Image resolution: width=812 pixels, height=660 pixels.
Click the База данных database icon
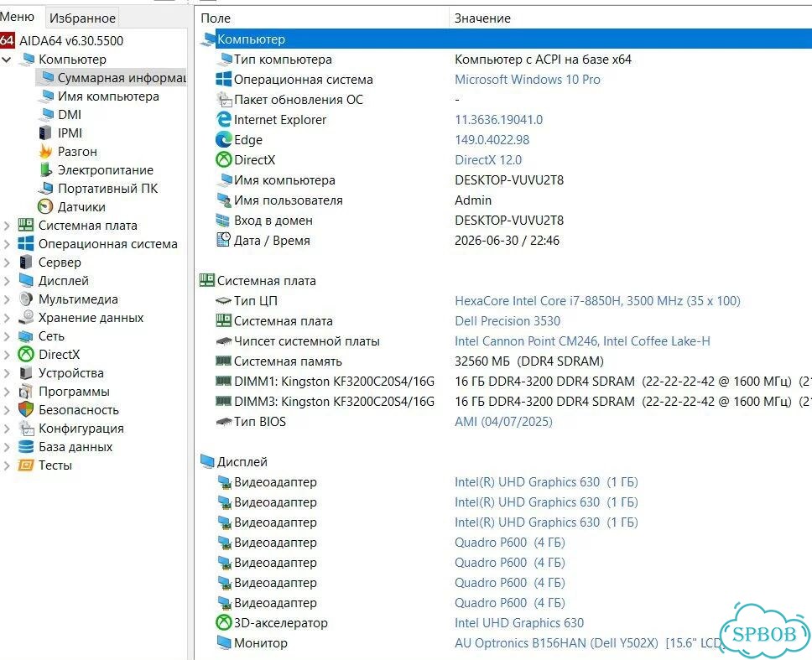26,447
